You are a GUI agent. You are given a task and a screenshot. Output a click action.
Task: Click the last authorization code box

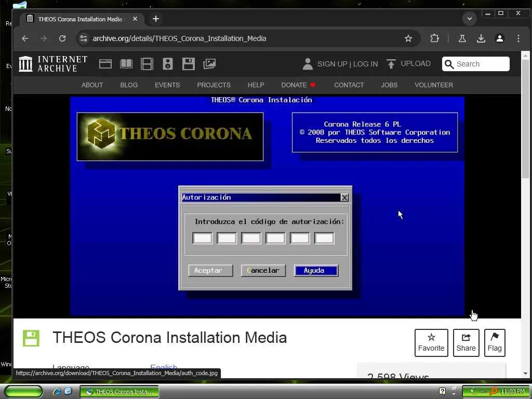pos(324,238)
